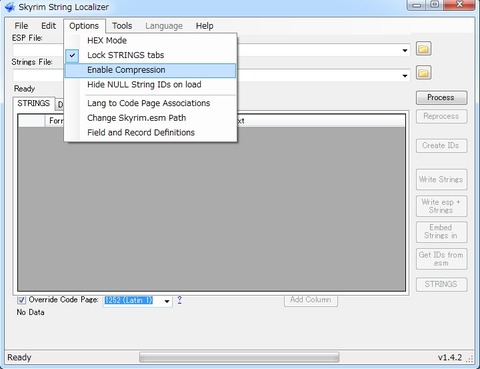Click the Reprocess button
This screenshot has width=480, height=369.
point(441,116)
